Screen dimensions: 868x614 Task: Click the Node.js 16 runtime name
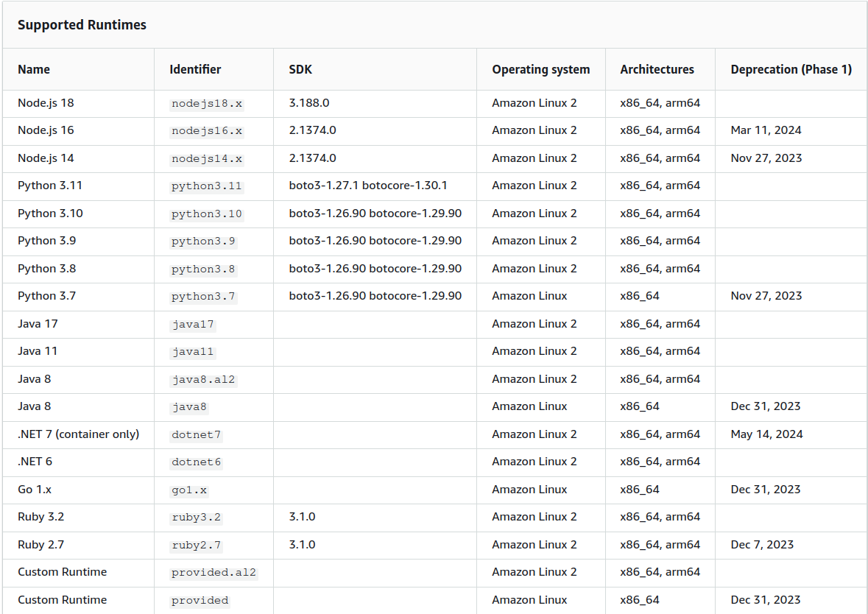coord(46,130)
